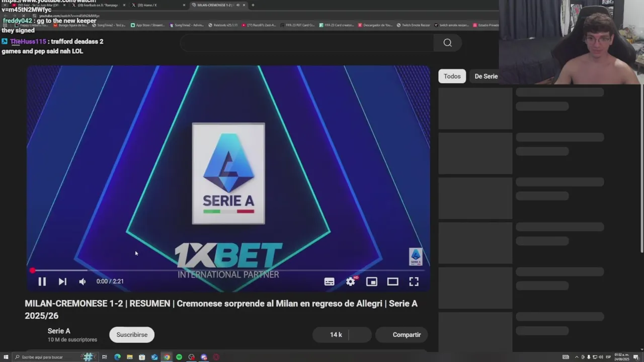This screenshot has width=644, height=362.
Task: Enable miniplayer mode
Action: (372, 282)
